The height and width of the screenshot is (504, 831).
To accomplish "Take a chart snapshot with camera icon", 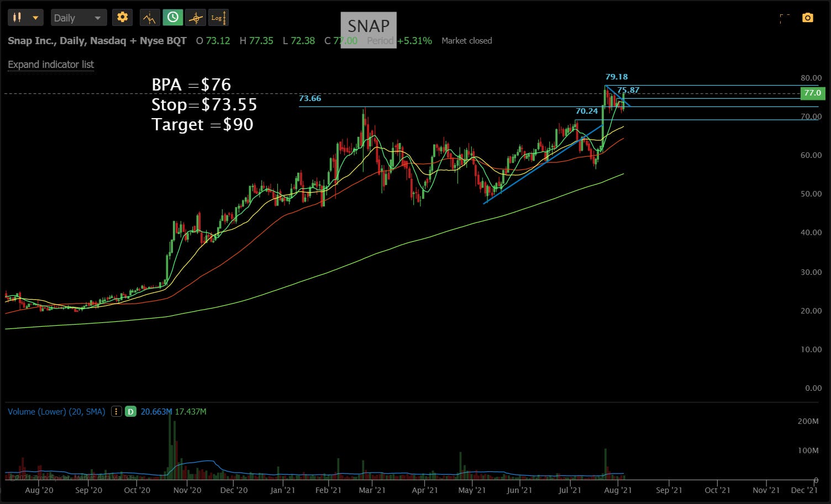I will pyautogui.click(x=808, y=18).
